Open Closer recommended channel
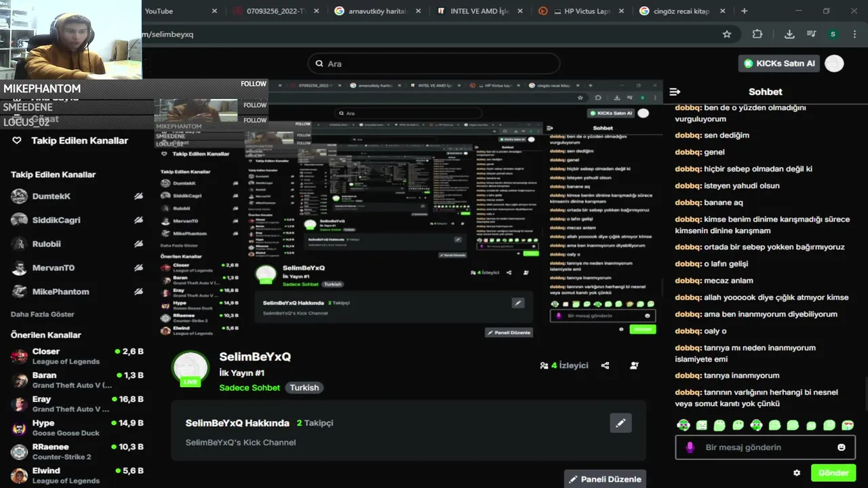 (77, 356)
